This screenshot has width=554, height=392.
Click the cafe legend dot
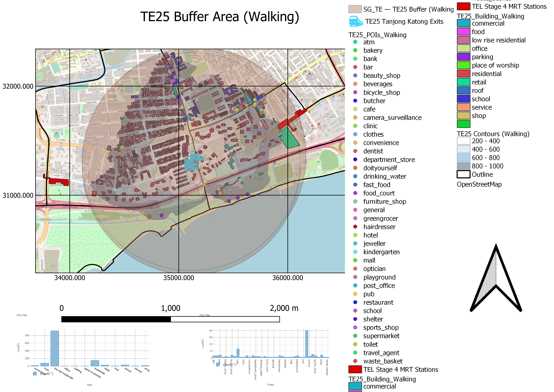[x=355, y=109]
